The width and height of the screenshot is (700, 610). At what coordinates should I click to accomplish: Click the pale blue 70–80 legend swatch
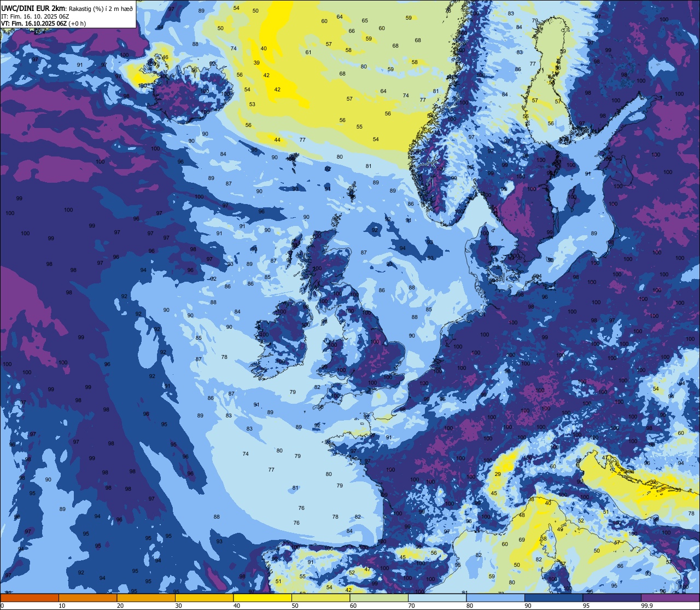437,597
